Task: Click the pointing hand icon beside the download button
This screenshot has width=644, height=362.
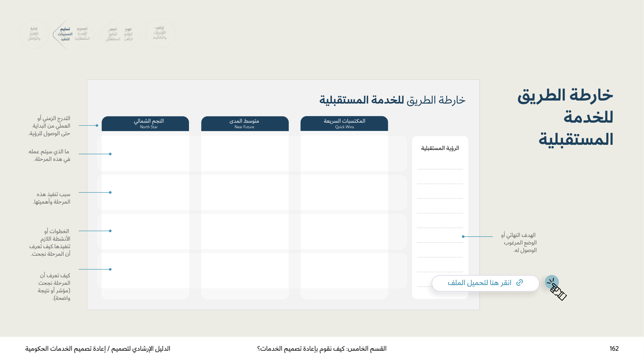Action: 556,288
